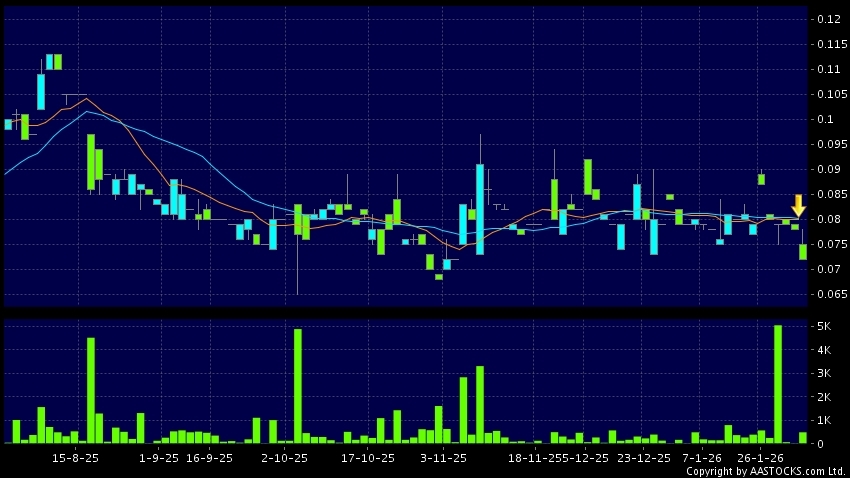Select the 0.065 price axis label
This screenshot has height=478, width=850.
pyautogui.click(x=827, y=295)
